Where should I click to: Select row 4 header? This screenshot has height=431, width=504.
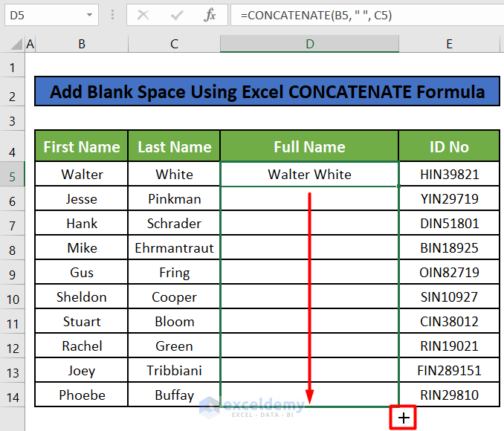coord(12,146)
